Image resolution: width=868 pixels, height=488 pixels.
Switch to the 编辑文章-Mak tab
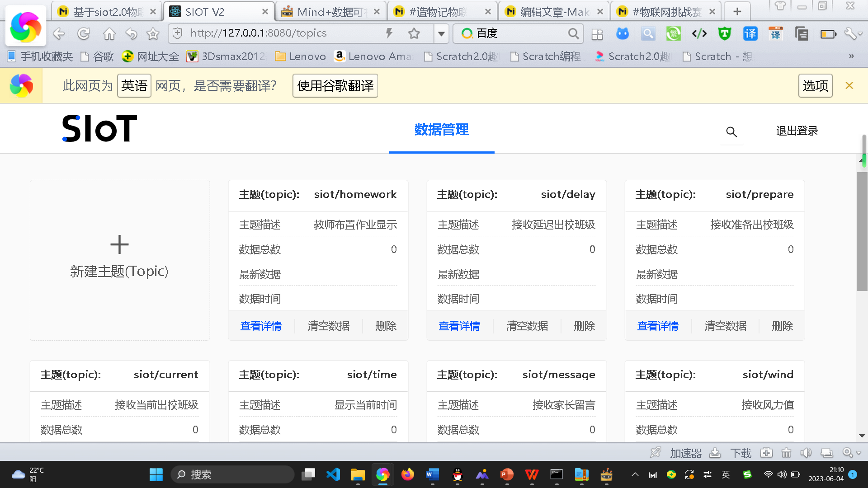click(554, 12)
